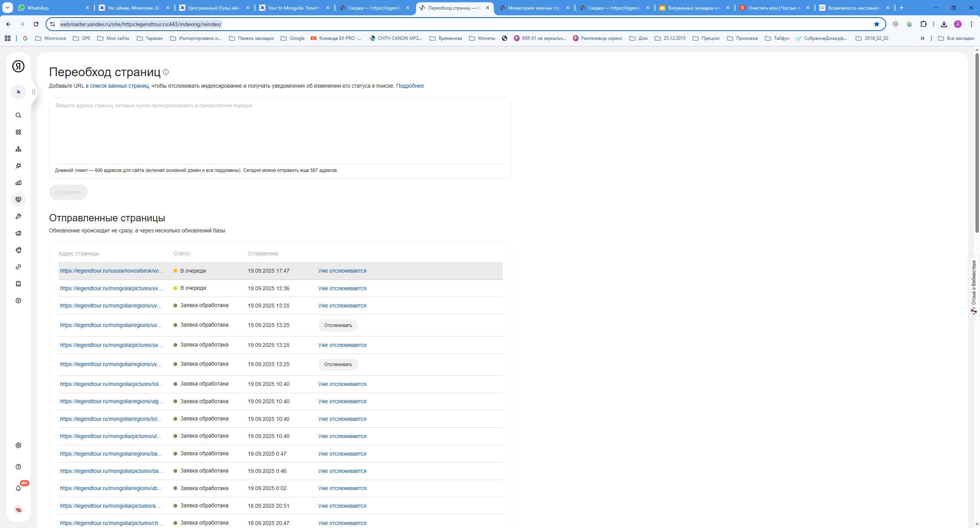Switch to the Мониторинг важных страниц tab
Viewport: 980px width, 528px height.
534,8
